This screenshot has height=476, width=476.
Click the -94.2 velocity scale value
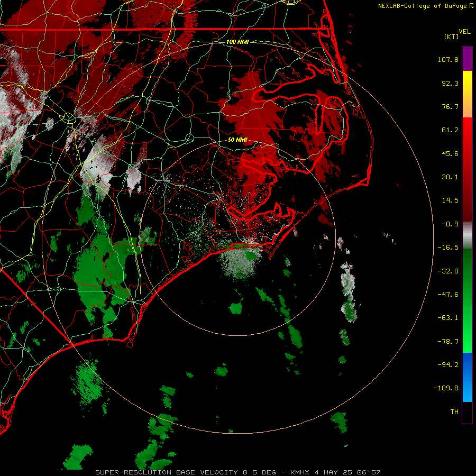coord(448,364)
